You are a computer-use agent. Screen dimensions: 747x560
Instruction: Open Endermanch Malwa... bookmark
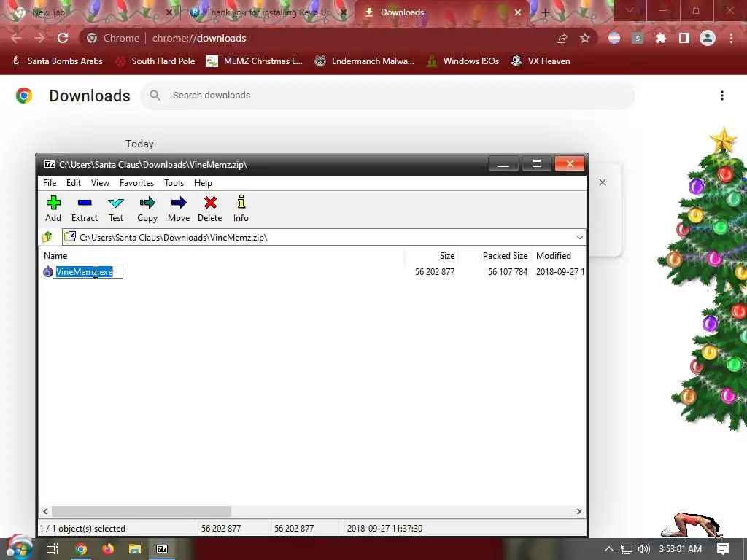[x=365, y=61]
